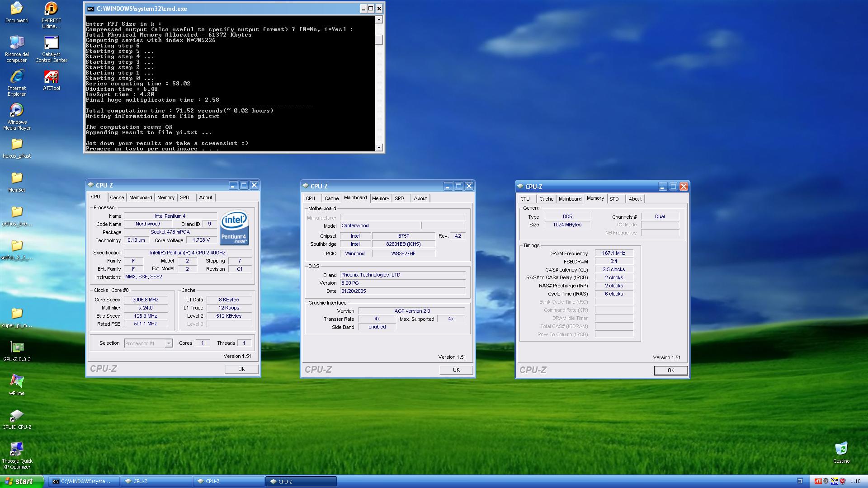
Task: Click OK in the right Memory CPU-Z window
Action: click(x=671, y=371)
